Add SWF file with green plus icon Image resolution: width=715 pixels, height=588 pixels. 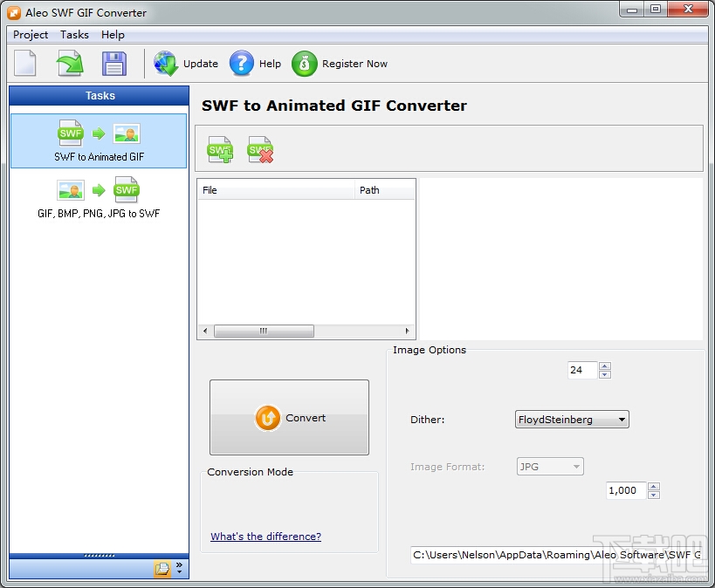220,149
